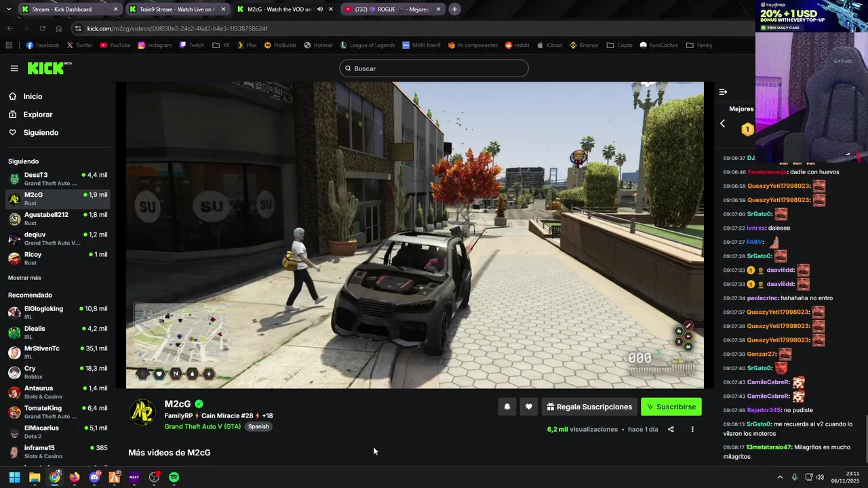The height and width of the screenshot is (488, 868).
Task: Click the Buscar search field
Action: pyautogui.click(x=434, y=68)
